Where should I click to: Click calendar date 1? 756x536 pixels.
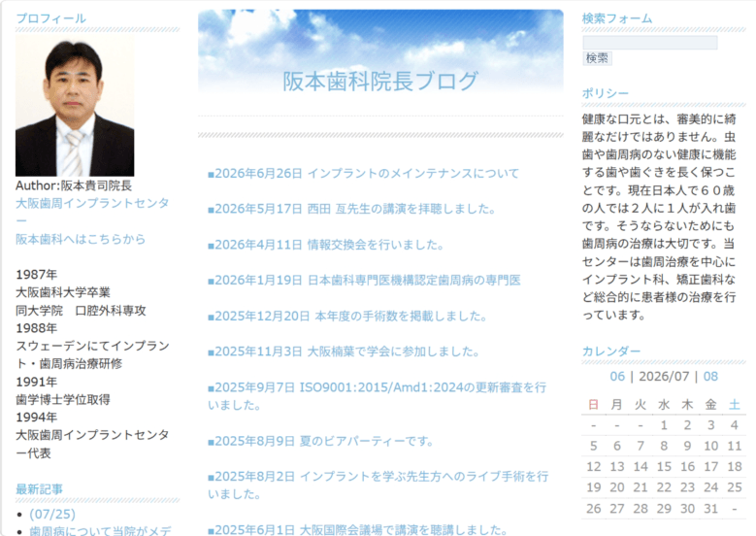point(664,425)
